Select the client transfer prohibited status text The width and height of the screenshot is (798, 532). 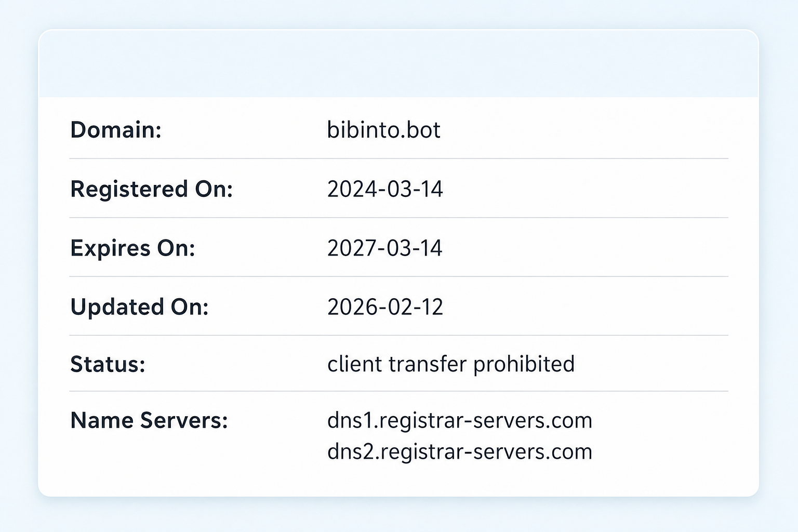[451, 364]
